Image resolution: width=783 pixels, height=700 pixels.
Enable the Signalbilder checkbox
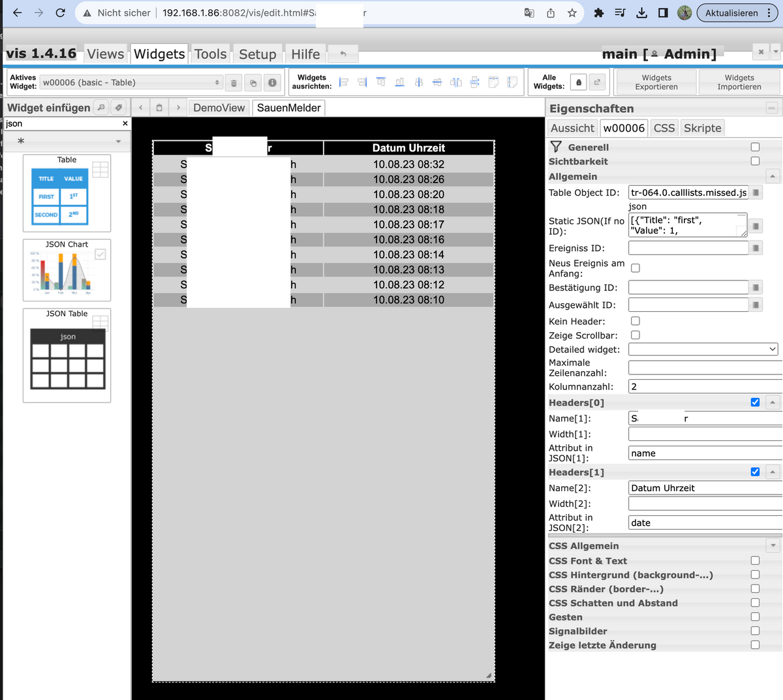click(755, 631)
